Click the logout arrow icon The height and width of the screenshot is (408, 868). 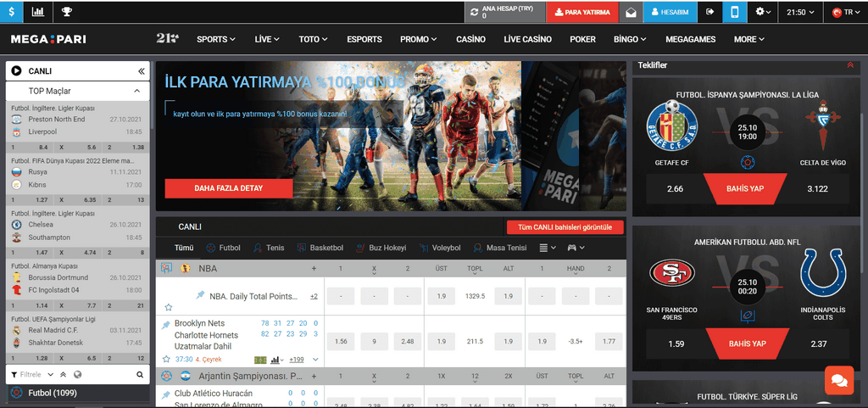710,12
